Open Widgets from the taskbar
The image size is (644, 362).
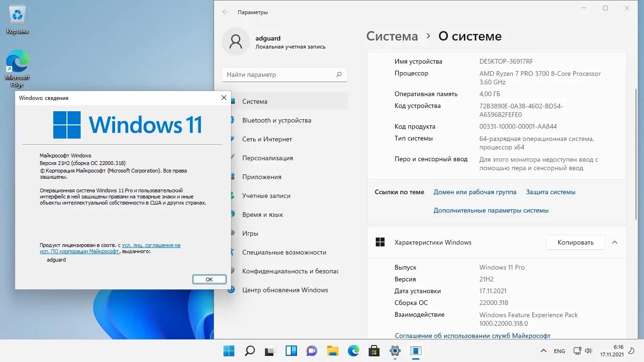point(291,351)
